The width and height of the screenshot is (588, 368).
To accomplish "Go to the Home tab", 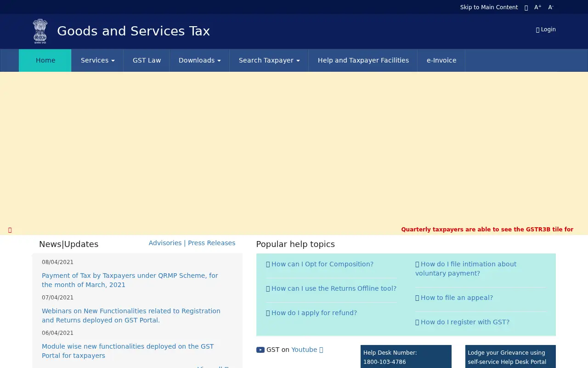I will 45,60.
